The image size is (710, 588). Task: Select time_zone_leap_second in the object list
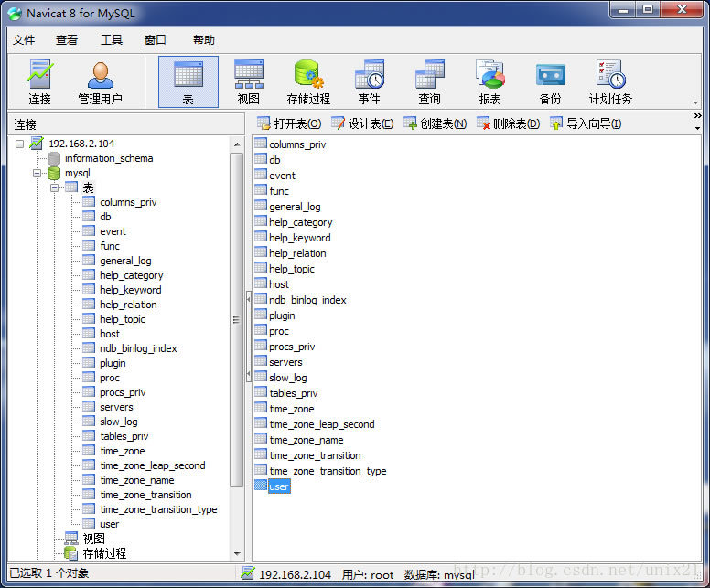(322, 424)
